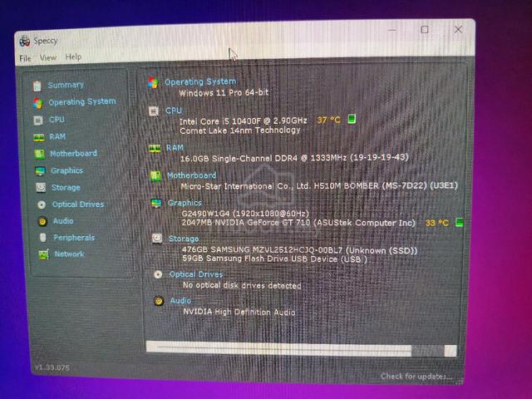Click the Audio heading link in summary
532x399 pixels.
point(180,301)
